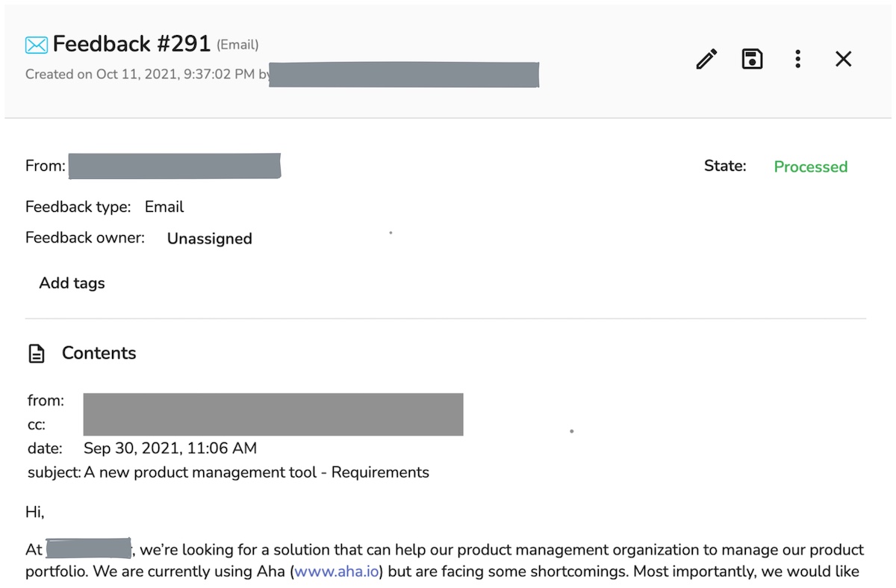This screenshot has height=588, width=896.
Task: Click the document icon next to Contents
Action: tap(37, 354)
